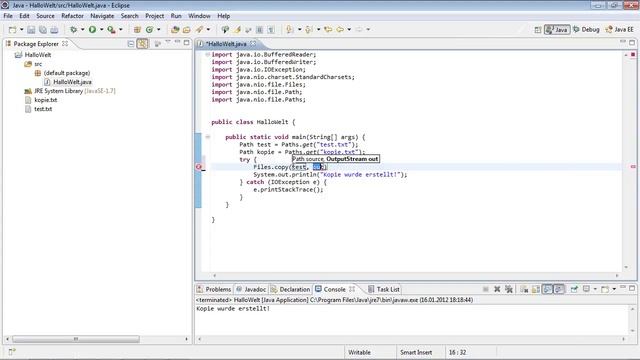Click the Save All icon
This screenshot has height=360, width=640.
(42, 30)
